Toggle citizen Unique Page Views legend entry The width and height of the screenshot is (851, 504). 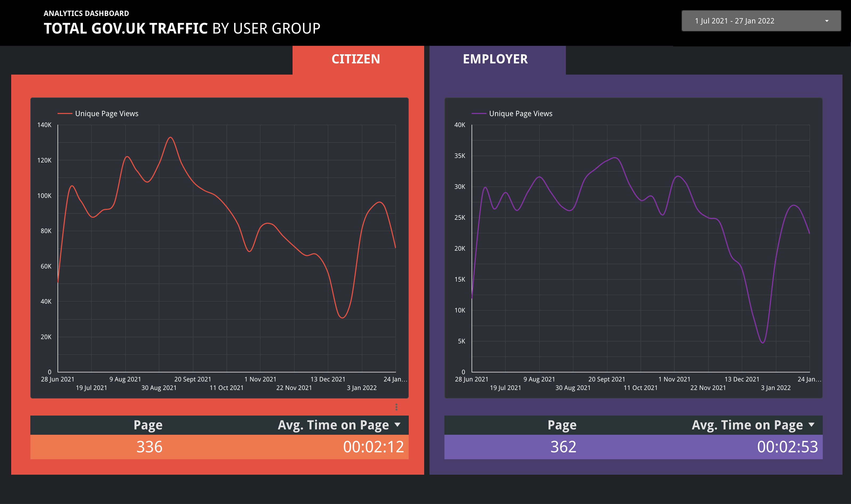(107, 113)
